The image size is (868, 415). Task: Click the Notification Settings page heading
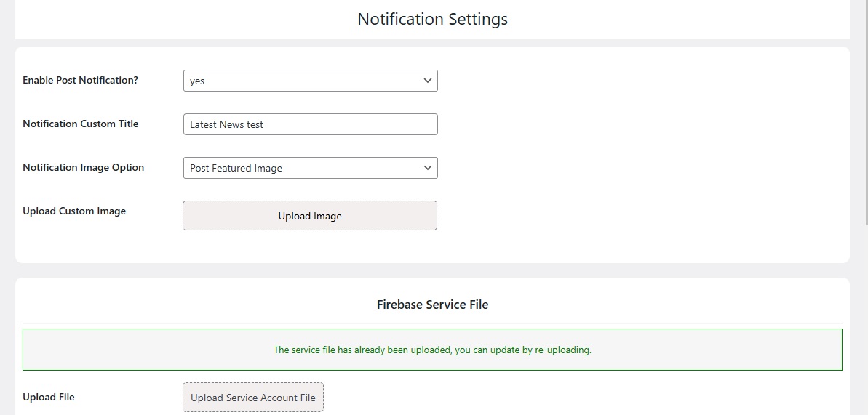click(432, 19)
